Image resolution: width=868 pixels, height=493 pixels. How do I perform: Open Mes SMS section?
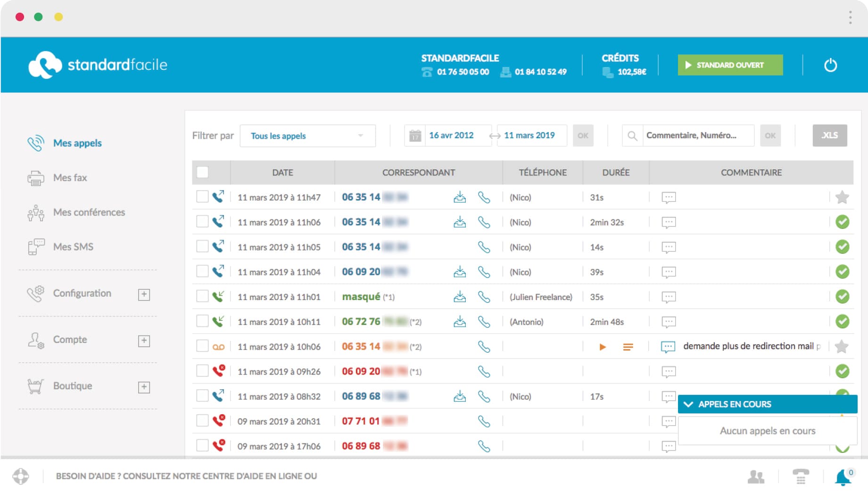73,247
